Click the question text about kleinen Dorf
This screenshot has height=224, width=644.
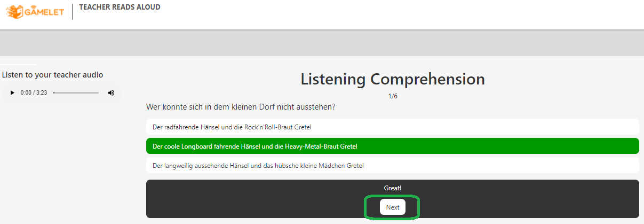pyautogui.click(x=241, y=107)
